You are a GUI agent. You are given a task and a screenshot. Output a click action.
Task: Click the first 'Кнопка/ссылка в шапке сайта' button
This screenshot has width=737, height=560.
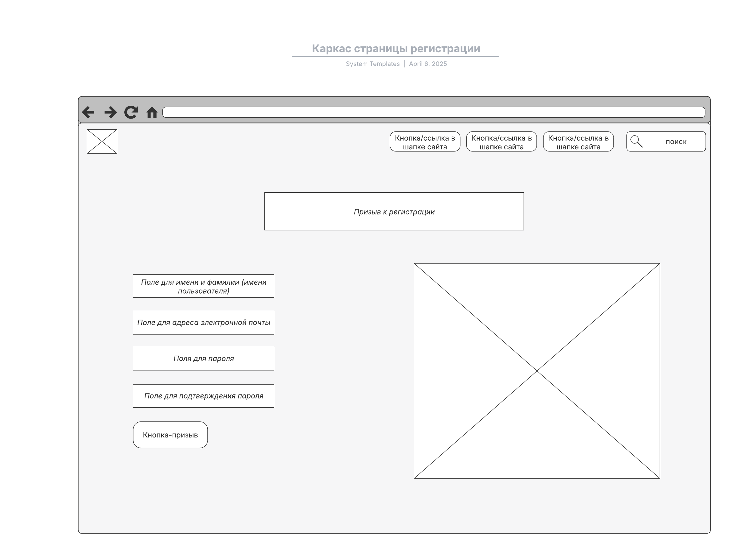pos(425,142)
